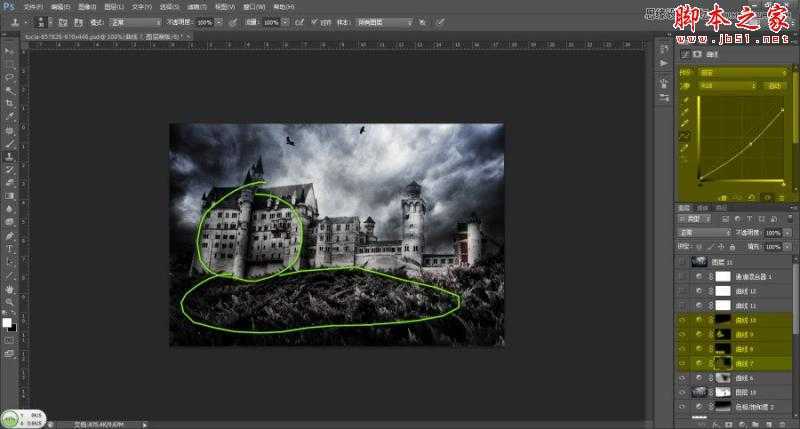The height and width of the screenshot is (429, 800).
Task: Select the curve point edit tool
Action: tap(685, 136)
